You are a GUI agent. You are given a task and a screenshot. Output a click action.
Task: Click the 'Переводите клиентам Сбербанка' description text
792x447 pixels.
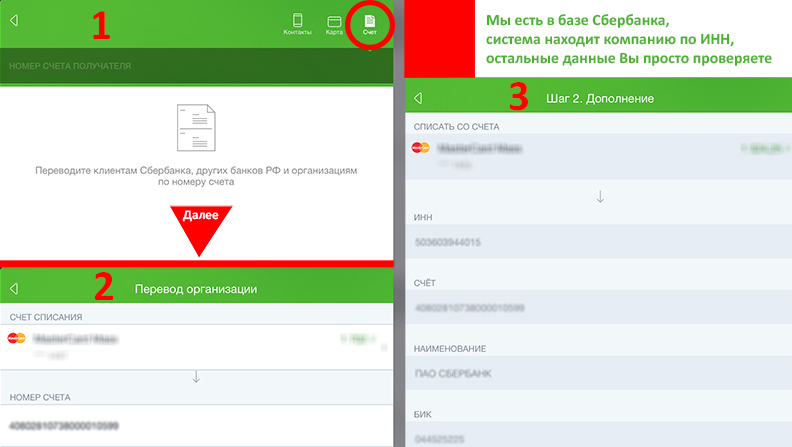coord(196,176)
